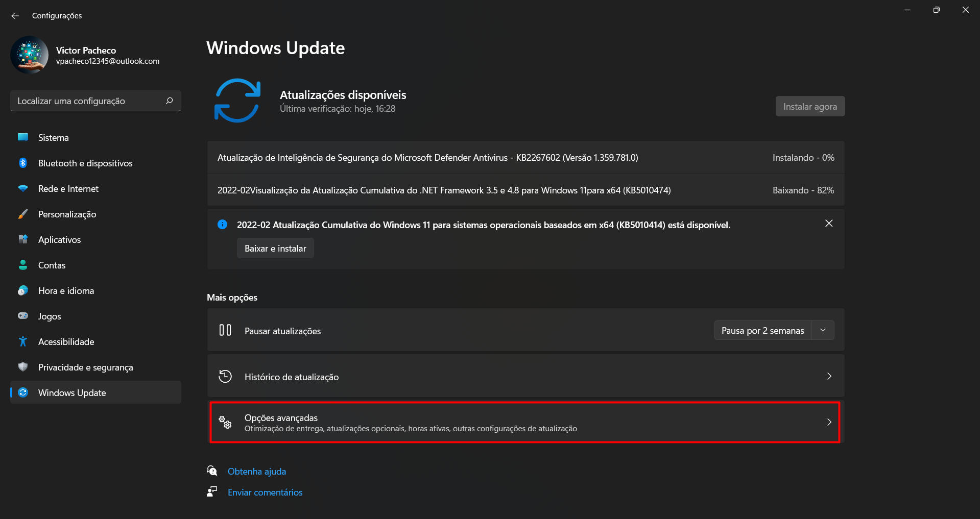Viewport: 980px width, 519px height.
Task: Click the Sistema monitor icon
Action: pos(23,137)
